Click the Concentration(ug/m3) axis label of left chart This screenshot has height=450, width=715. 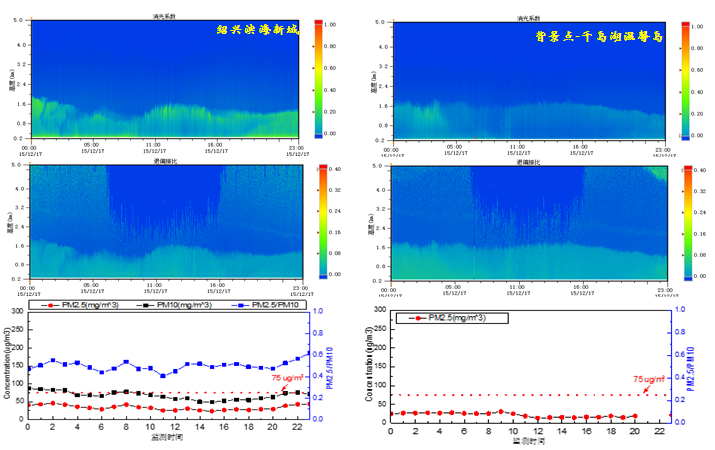pyautogui.click(x=7, y=364)
